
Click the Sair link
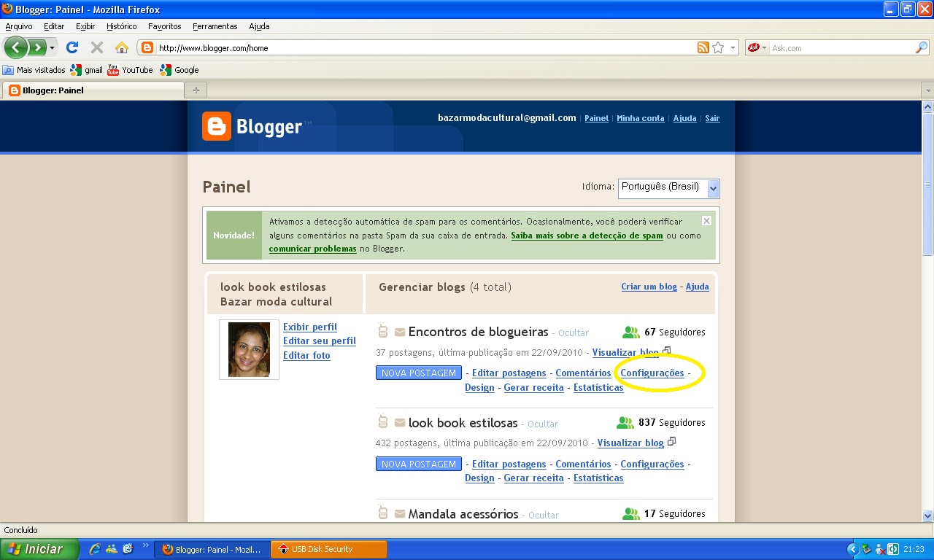(x=712, y=118)
